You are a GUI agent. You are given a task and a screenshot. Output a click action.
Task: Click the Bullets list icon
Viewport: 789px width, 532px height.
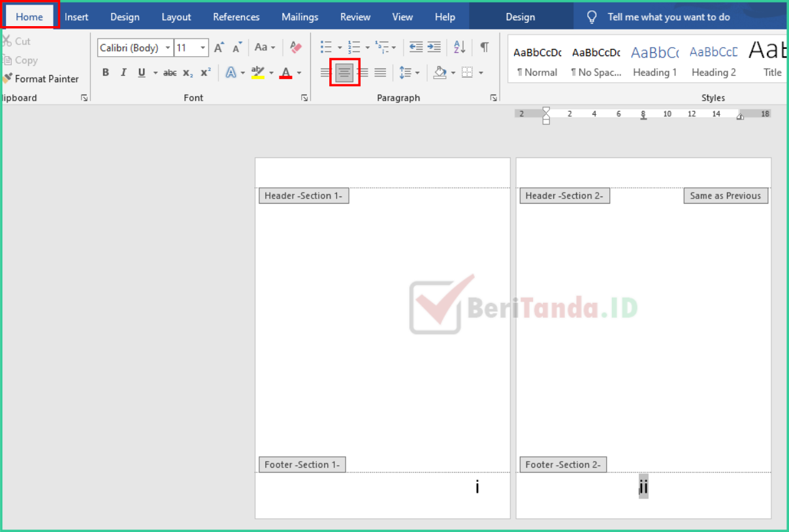(x=326, y=47)
